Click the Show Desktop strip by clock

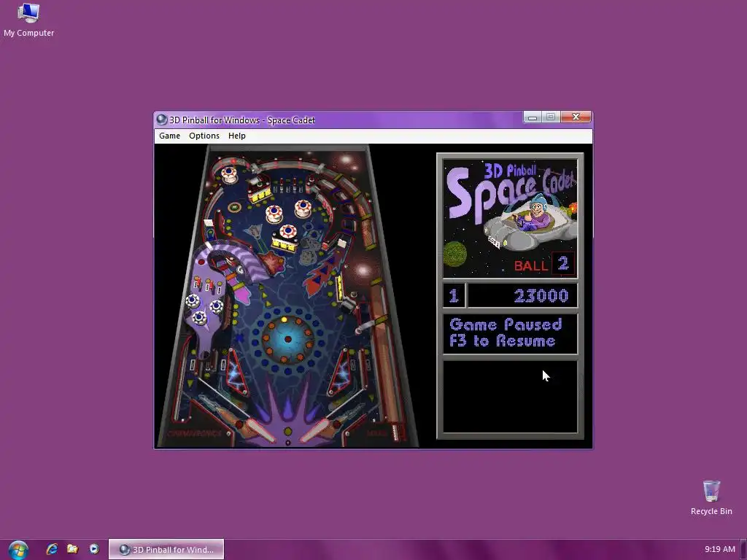743,550
